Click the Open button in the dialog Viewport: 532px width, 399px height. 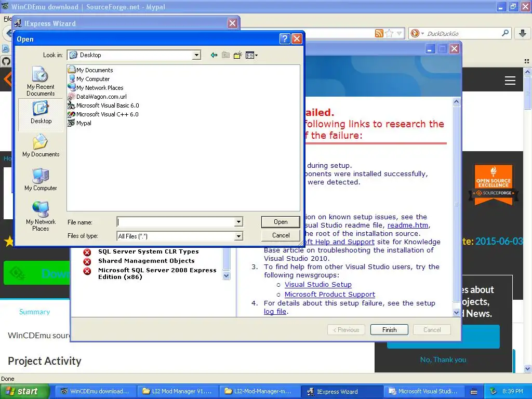(281, 222)
